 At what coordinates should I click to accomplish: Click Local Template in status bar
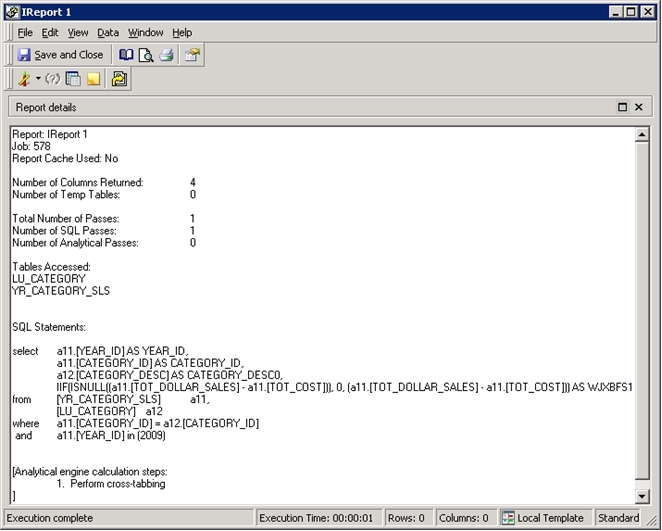(545, 518)
